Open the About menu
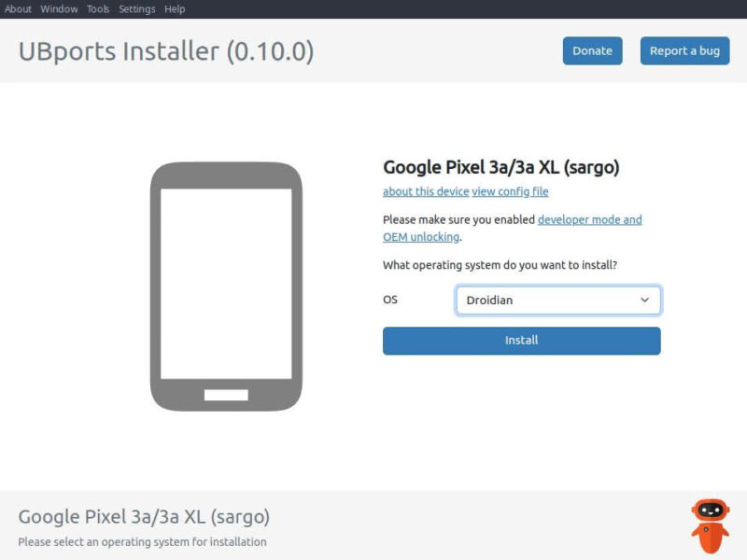747x560 pixels. 18,9
